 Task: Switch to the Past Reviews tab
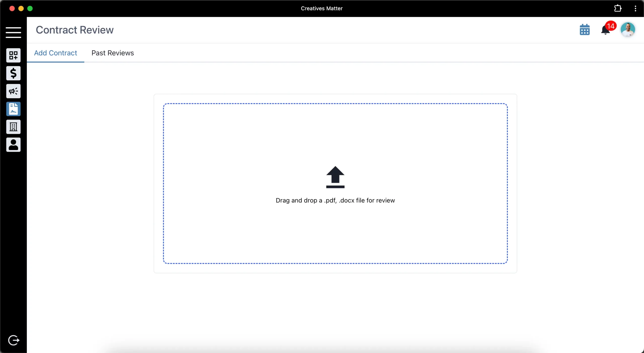(x=113, y=53)
